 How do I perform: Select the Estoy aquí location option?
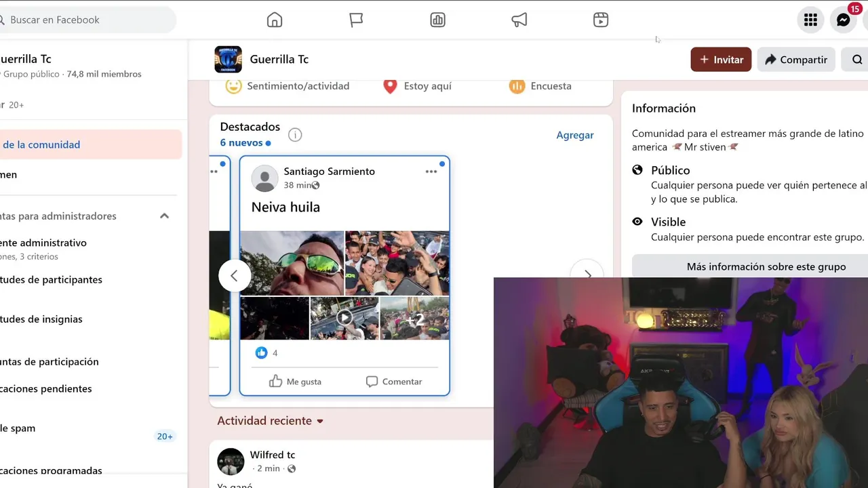coord(417,86)
